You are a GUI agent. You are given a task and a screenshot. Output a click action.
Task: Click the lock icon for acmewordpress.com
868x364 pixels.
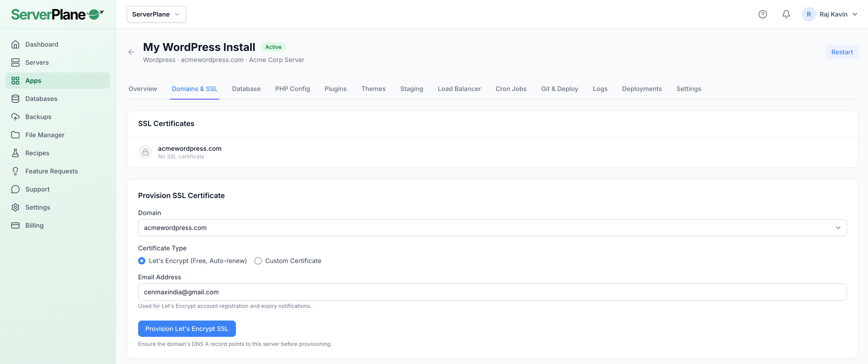click(x=145, y=152)
